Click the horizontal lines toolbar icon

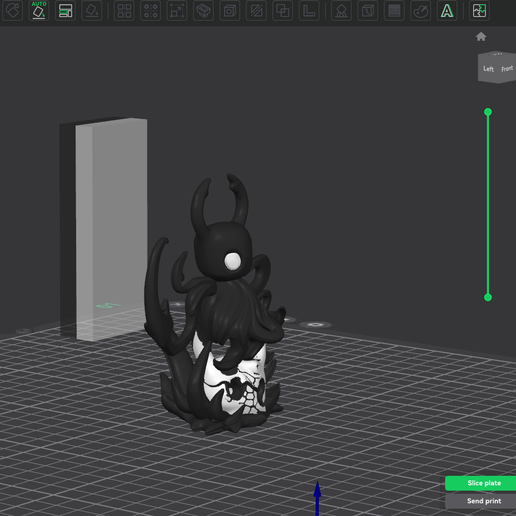click(x=394, y=11)
